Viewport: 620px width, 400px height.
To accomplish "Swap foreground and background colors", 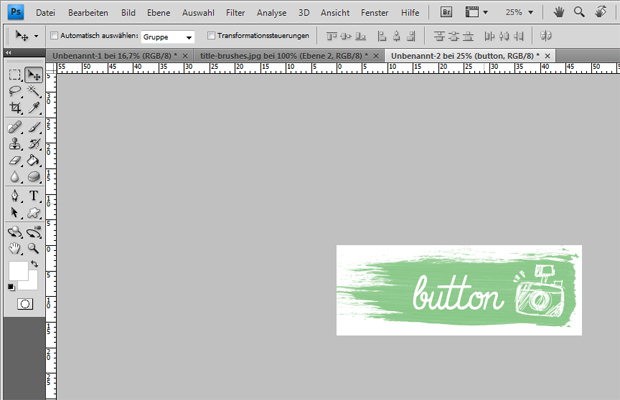I will click(x=36, y=263).
